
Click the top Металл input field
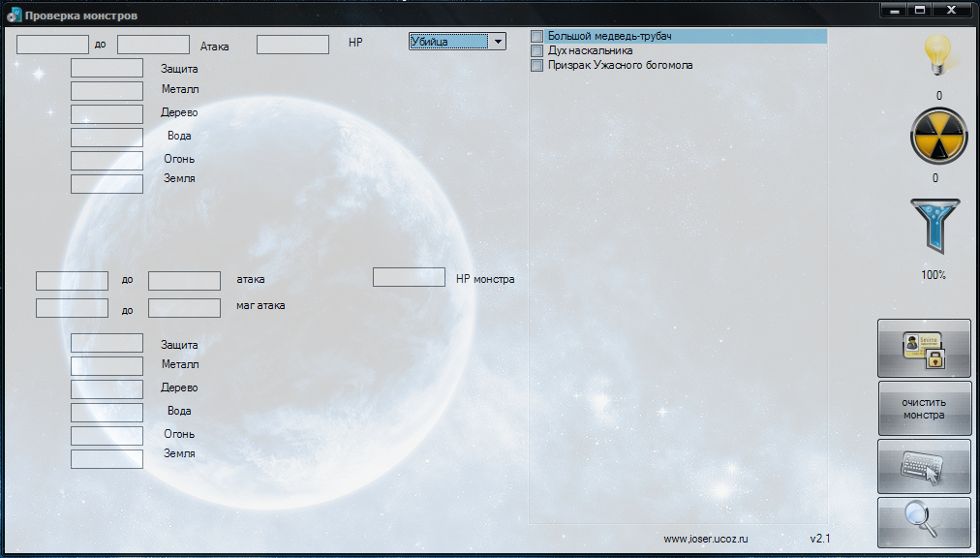pyautogui.click(x=107, y=91)
